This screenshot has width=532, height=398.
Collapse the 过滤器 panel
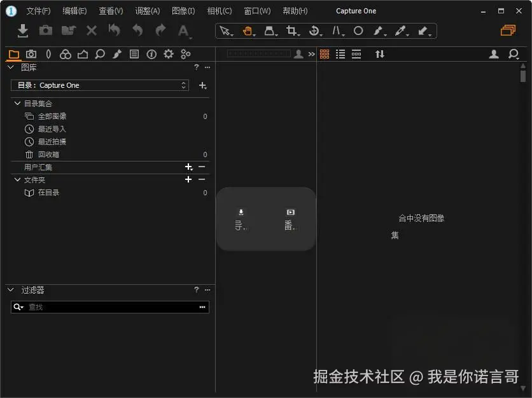coord(11,289)
